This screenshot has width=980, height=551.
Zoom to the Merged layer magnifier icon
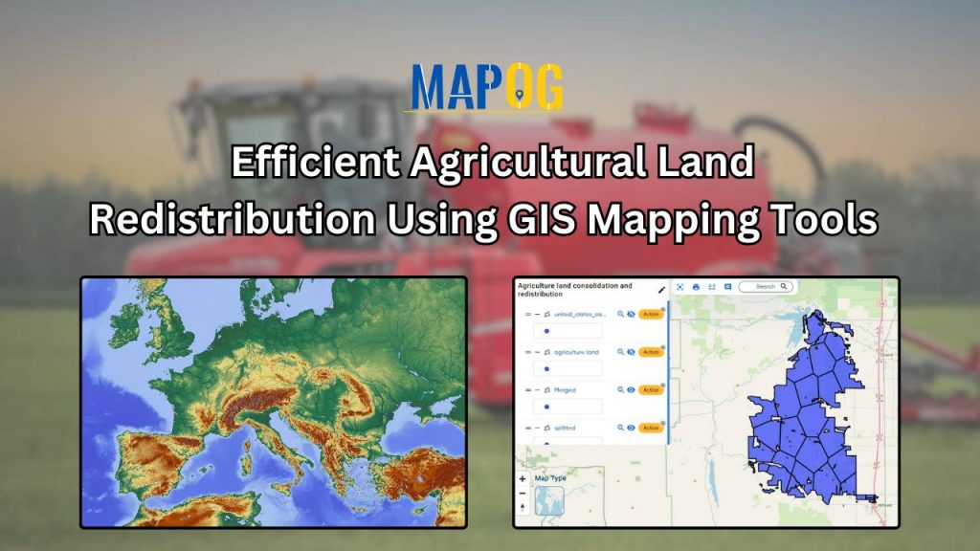click(x=620, y=390)
